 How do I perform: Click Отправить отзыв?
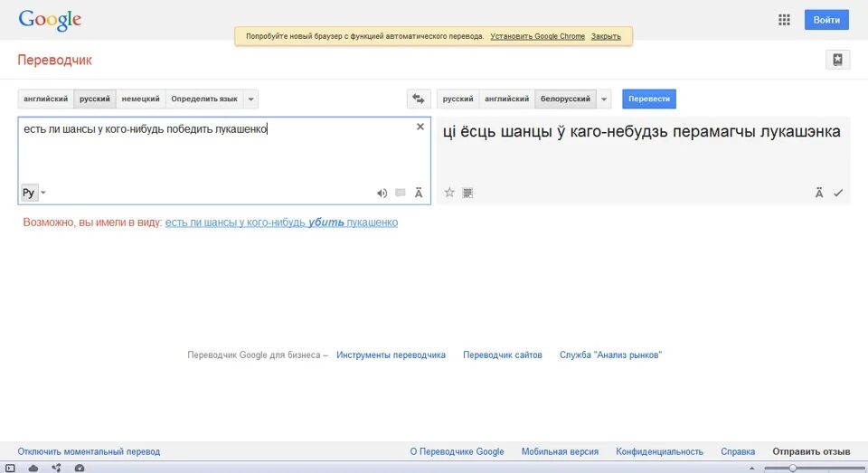click(811, 452)
